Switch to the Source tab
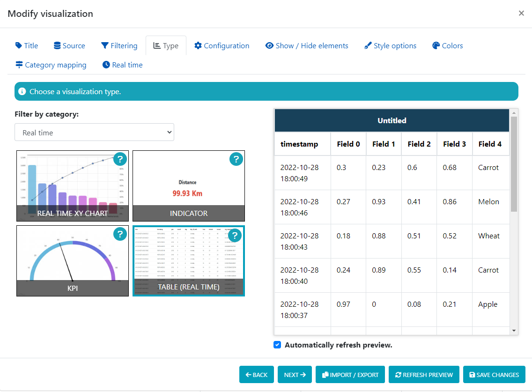This screenshot has width=532, height=392. coord(70,45)
